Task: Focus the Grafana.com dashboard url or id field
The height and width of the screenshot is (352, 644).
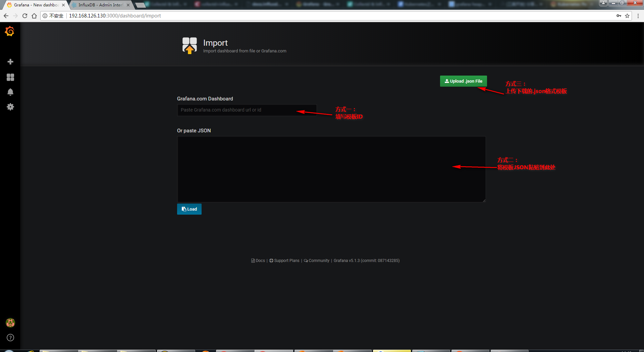Action: (x=247, y=110)
